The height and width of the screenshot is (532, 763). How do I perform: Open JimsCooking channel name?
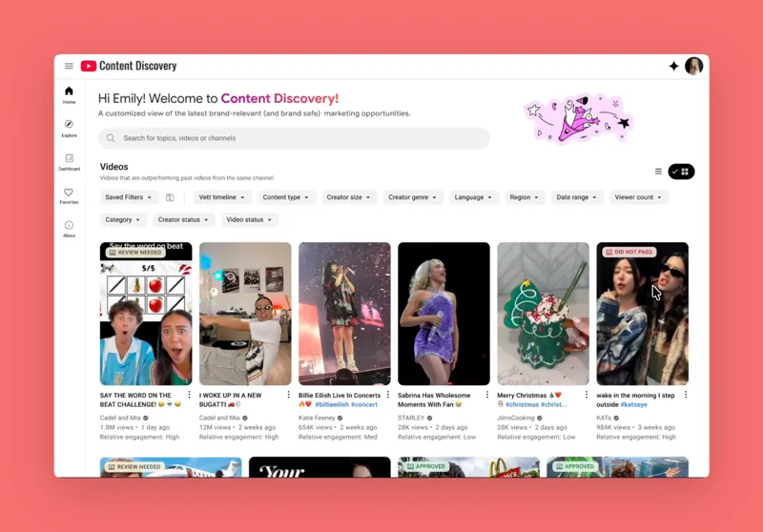click(x=516, y=418)
